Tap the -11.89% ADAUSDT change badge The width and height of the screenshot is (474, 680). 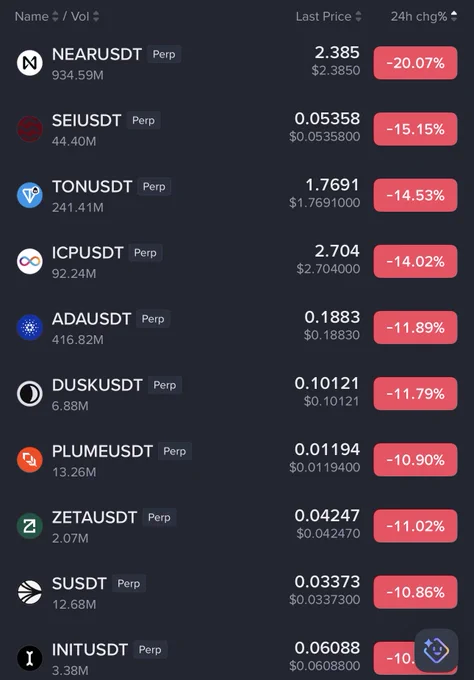[x=415, y=327]
